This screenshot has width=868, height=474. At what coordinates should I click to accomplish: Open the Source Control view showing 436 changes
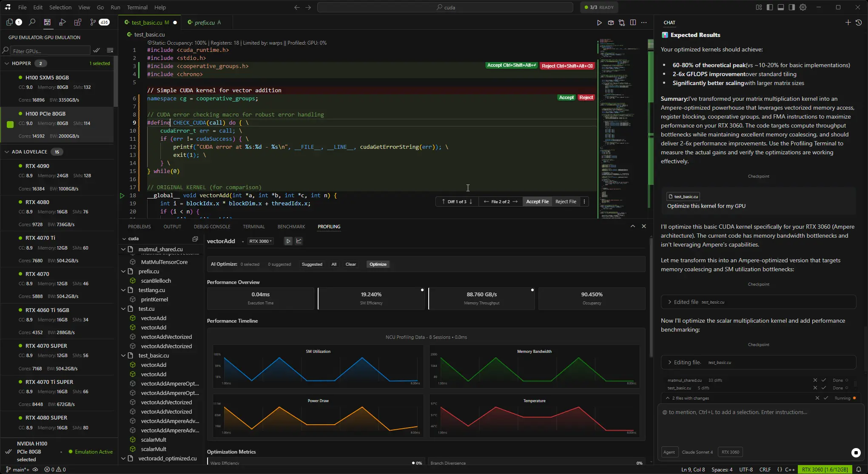coord(93,22)
